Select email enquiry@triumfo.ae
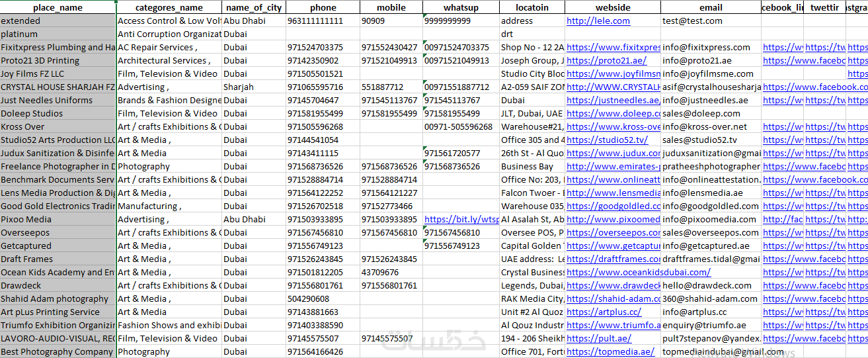 click(x=711, y=325)
